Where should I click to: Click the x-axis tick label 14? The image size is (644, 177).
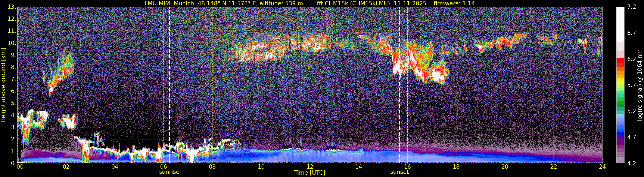tap(358, 166)
